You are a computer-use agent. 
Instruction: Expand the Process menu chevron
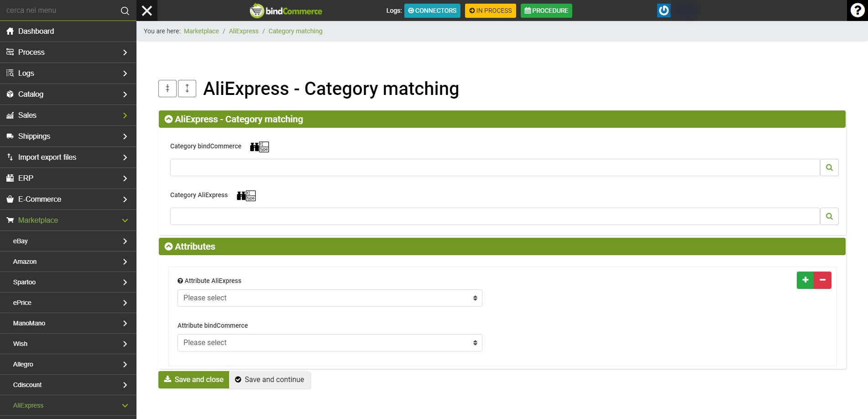point(125,52)
